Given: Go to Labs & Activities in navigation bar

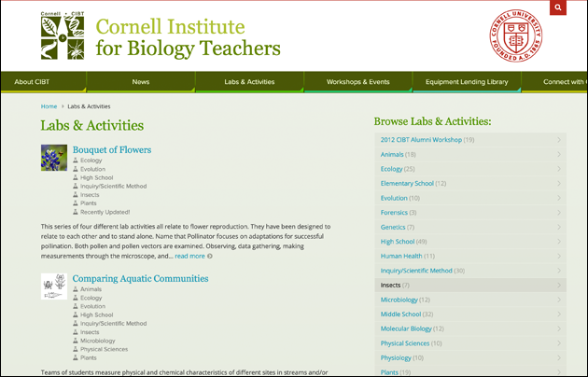Looking at the screenshot, I should coord(249,82).
